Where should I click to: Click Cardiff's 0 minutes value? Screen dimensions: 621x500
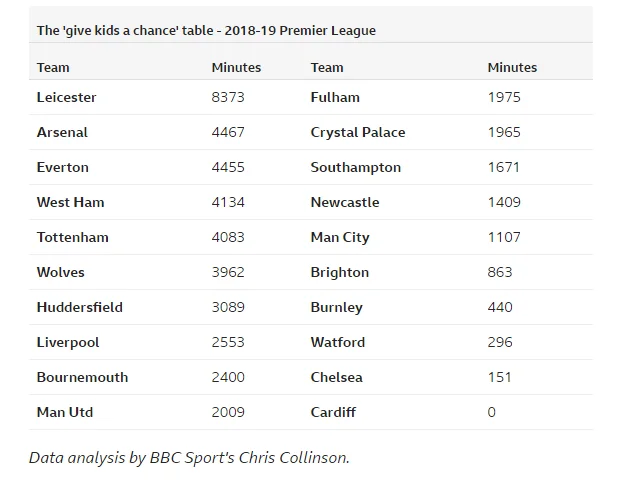(491, 412)
